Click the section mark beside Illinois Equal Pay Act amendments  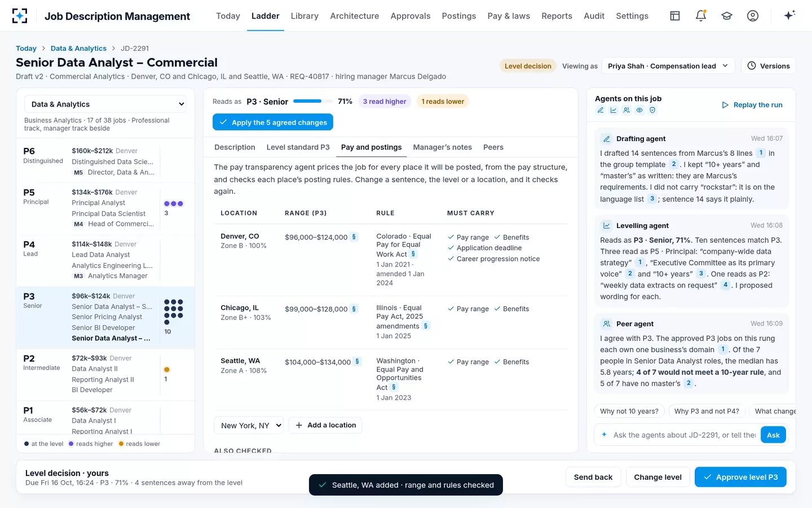[x=426, y=326]
